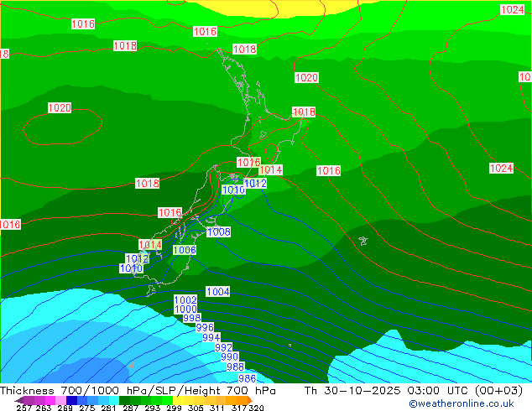The width and height of the screenshot is (532, 411).
Task: Click the date text 'Th 30-10-2025 03:00 UTC (00+03)'
Action: [x=414, y=391]
